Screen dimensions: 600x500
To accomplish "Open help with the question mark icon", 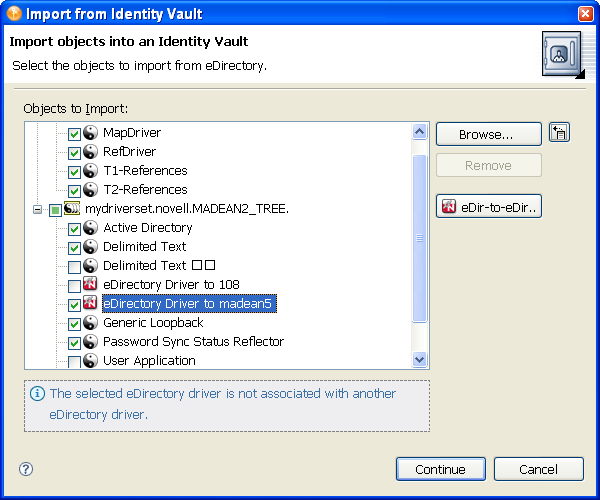I will 26,469.
